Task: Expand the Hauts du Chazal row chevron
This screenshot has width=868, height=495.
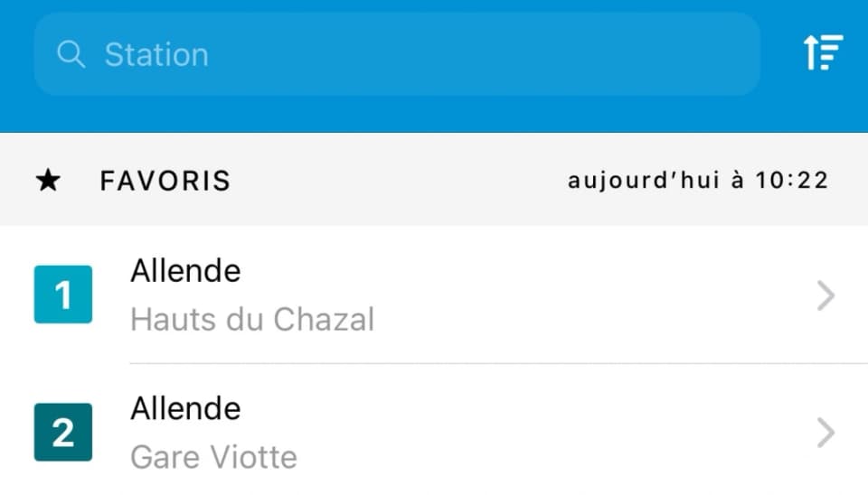Action: 825,295
